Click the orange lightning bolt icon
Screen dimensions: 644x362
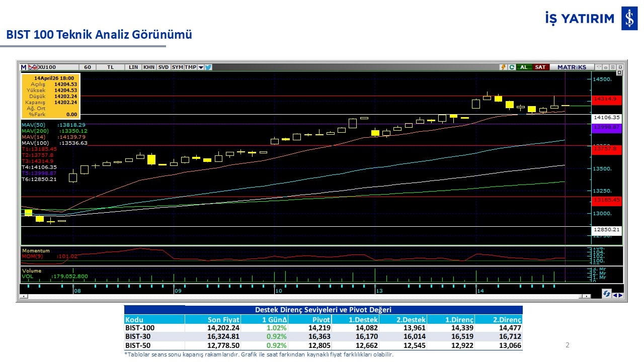tap(503, 67)
